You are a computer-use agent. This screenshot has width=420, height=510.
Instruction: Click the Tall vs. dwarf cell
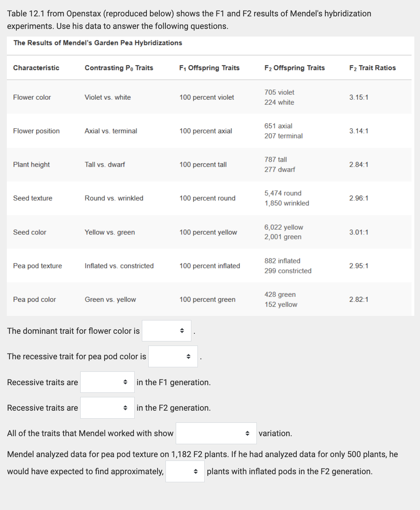(x=105, y=164)
